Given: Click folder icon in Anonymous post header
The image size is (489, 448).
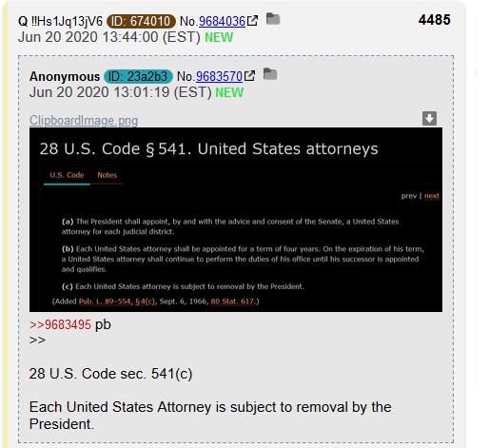Looking at the screenshot, I should coord(270,74).
